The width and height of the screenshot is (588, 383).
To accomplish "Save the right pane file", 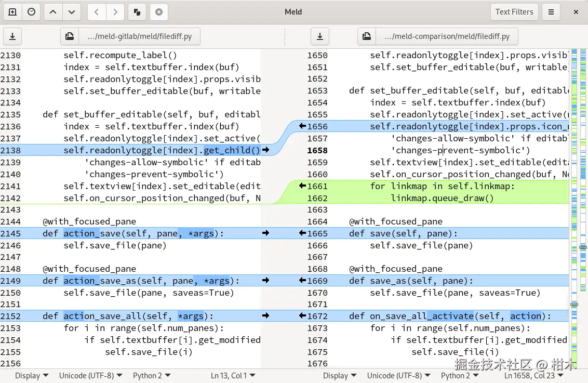I will [320, 36].
